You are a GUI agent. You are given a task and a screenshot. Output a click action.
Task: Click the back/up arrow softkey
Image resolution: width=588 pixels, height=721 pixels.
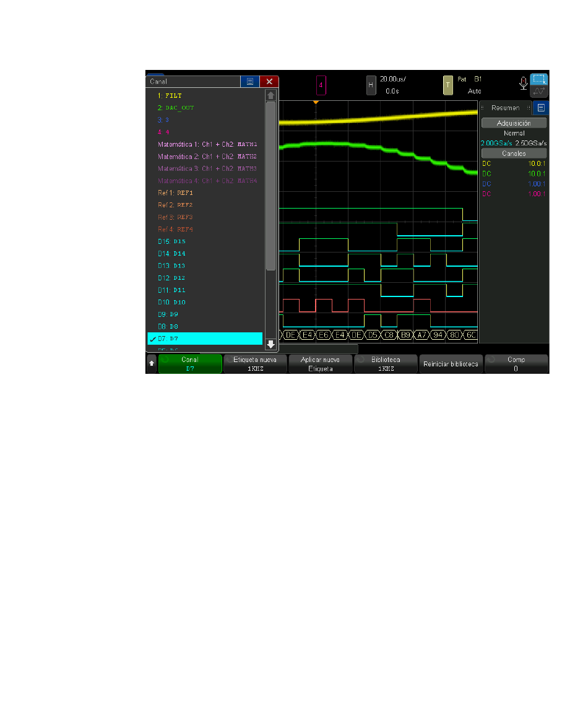[x=152, y=363]
